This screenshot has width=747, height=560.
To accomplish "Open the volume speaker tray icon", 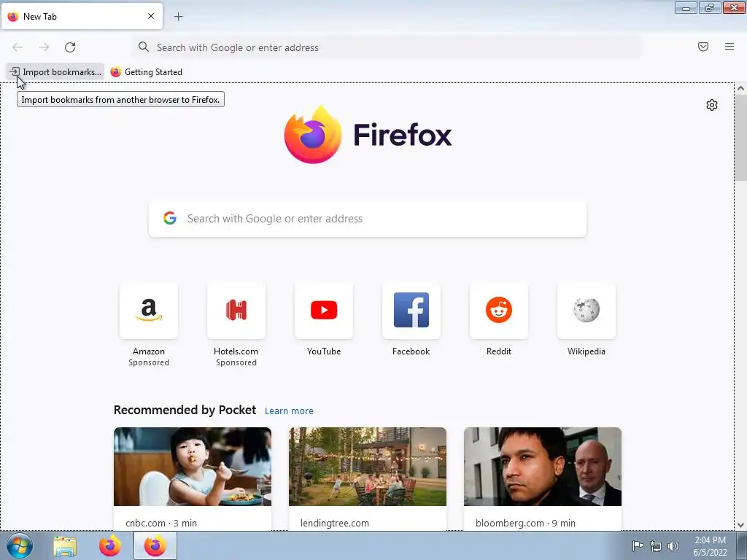I will coord(673,546).
